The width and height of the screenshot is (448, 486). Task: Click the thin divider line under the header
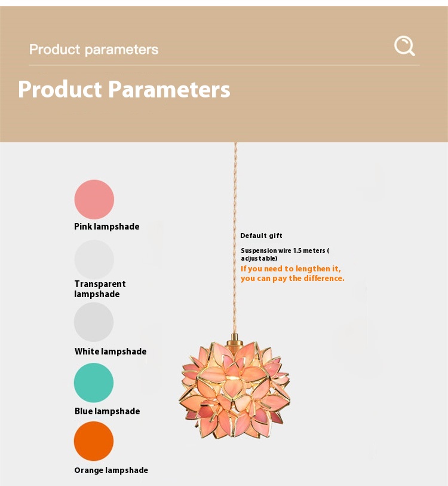(225, 65)
